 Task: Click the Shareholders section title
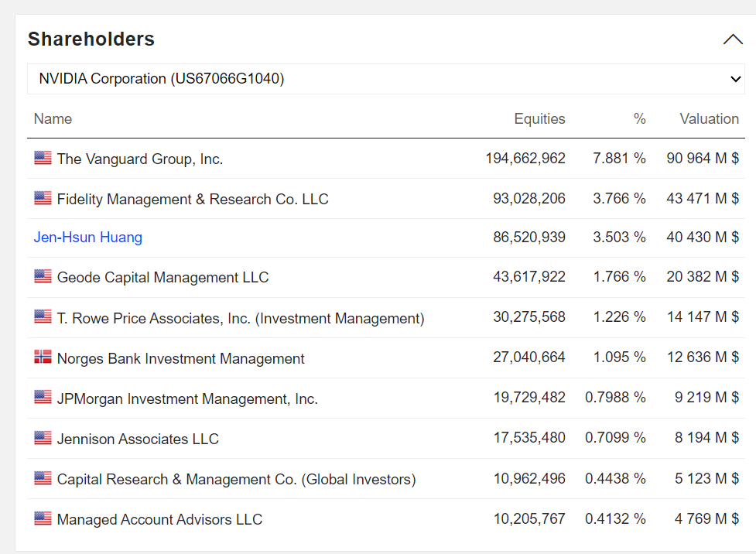(x=91, y=39)
